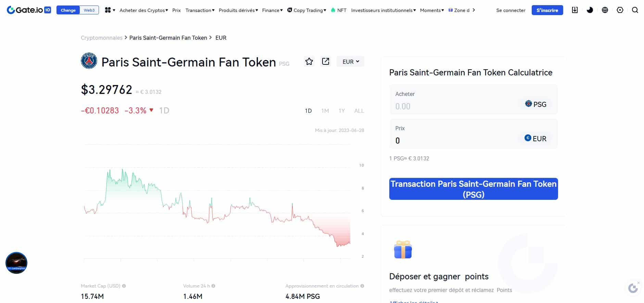Click the 4.84M PSG supply value
644x303 pixels.
click(303, 296)
